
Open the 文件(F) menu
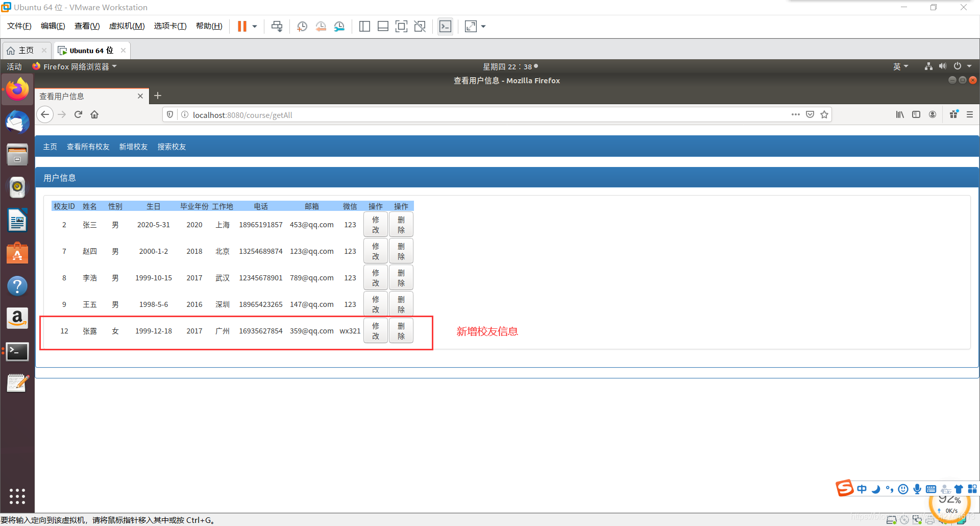(19, 26)
